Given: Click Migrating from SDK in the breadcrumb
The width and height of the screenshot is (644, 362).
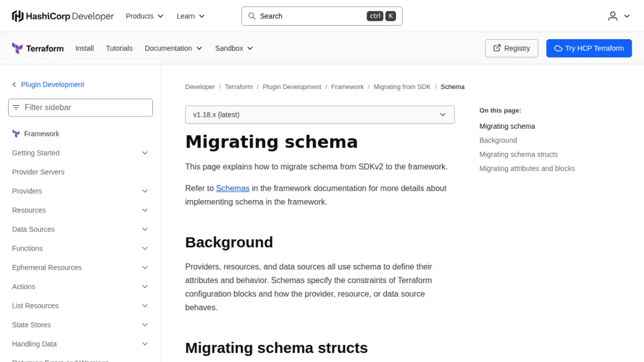Looking at the screenshot, I should (402, 87).
